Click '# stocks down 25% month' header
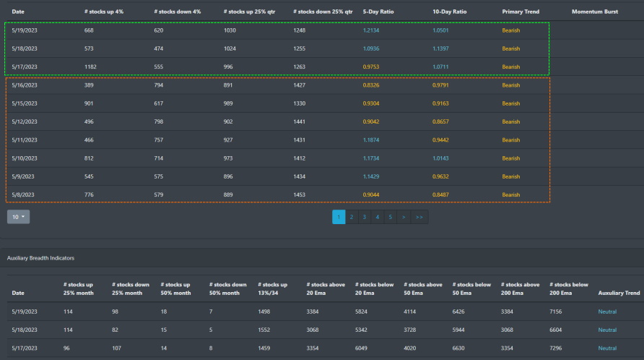 click(131, 289)
